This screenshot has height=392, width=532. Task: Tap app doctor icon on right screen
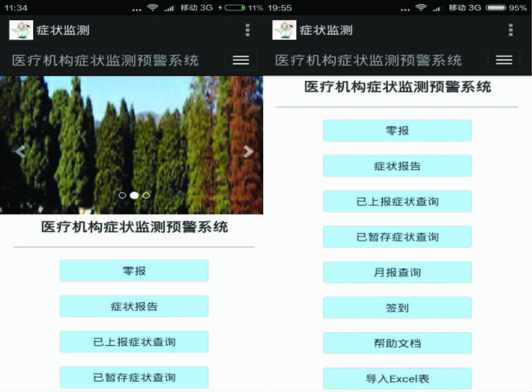[284, 30]
